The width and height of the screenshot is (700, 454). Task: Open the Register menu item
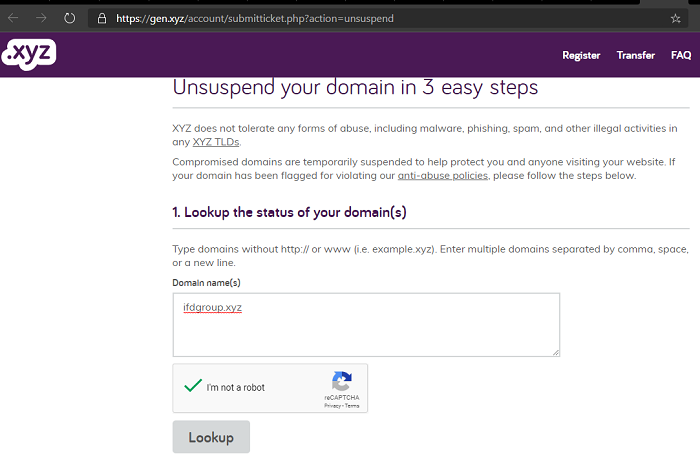coord(581,55)
